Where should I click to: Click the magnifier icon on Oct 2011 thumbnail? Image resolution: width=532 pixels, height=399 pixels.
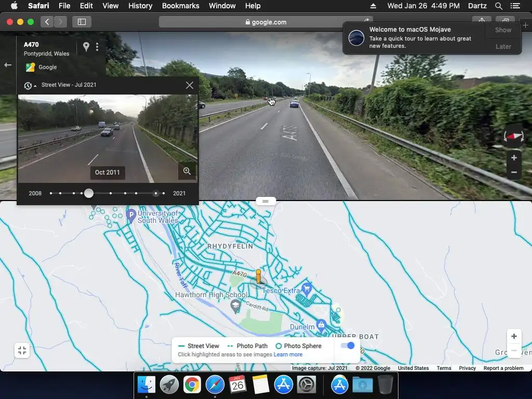(x=187, y=171)
